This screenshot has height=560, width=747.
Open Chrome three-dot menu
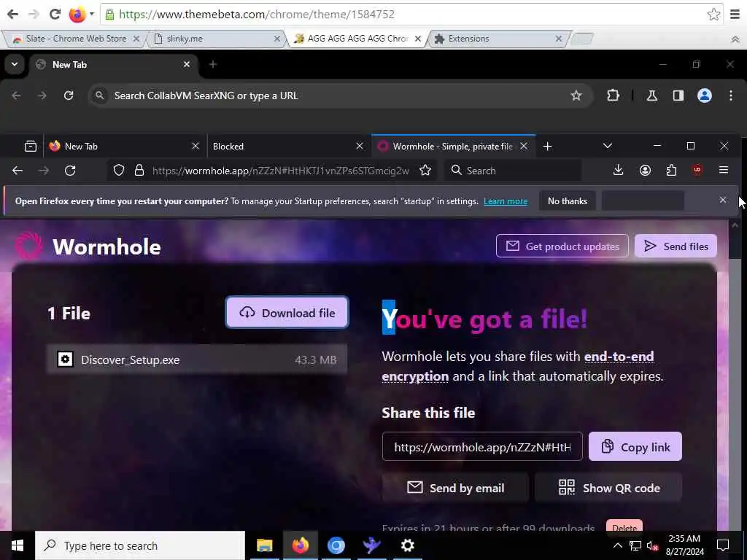pos(731,96)
